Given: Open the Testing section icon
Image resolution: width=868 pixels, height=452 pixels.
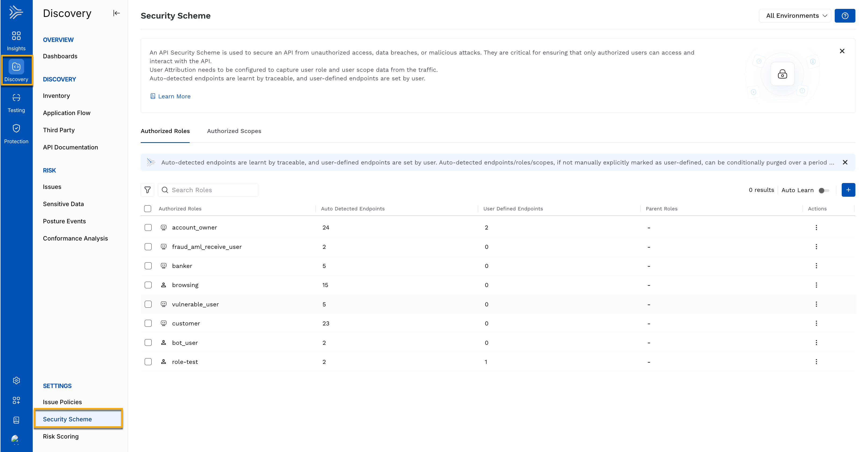Looking at the screenshot, I should [x=16, y=98].
